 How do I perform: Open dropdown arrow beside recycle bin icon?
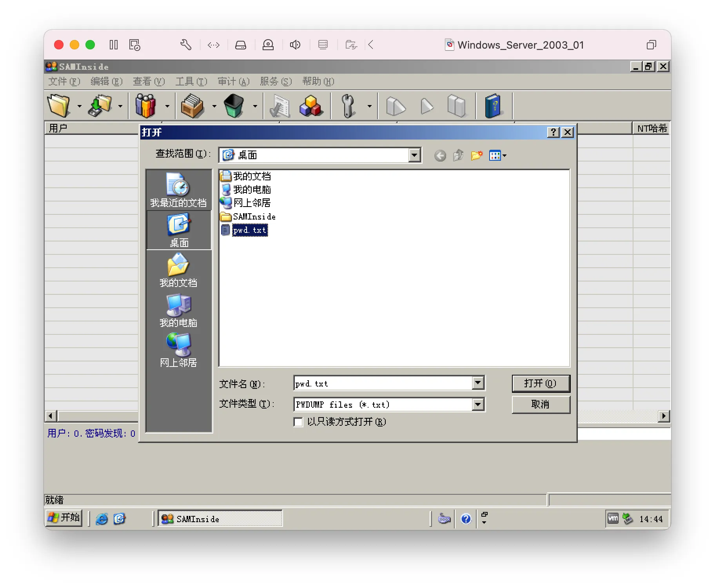(x=255, y=106)
